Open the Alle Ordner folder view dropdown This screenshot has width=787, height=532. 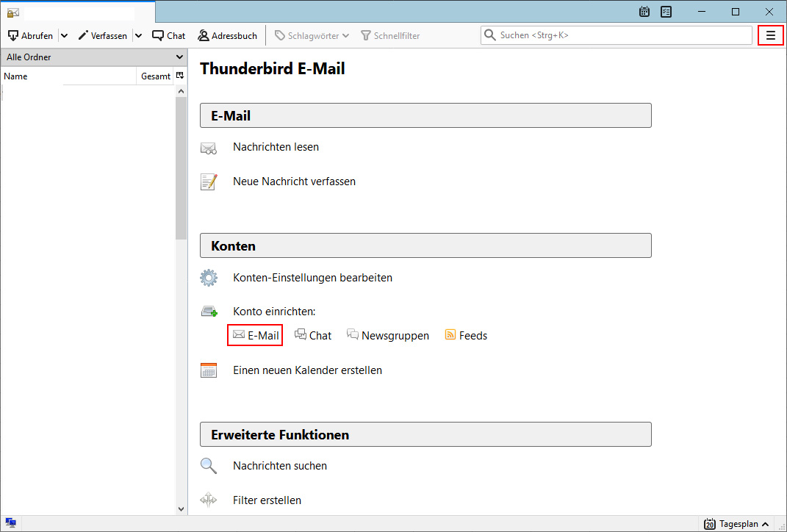(94, 57)
